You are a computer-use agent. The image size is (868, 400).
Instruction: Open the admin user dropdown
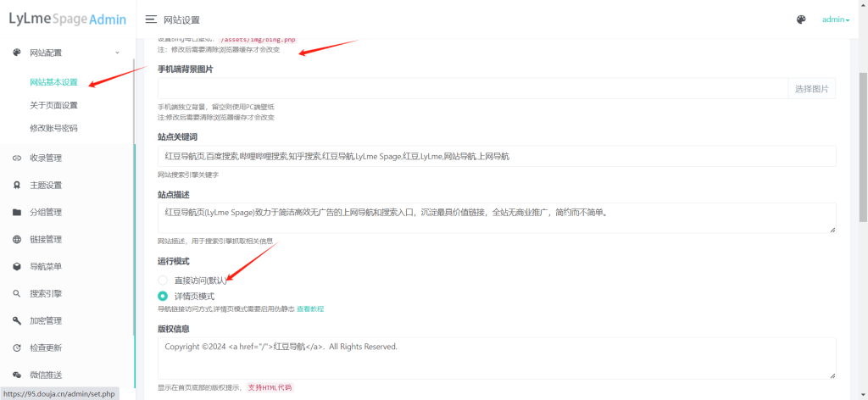click(x=836, y=19)
